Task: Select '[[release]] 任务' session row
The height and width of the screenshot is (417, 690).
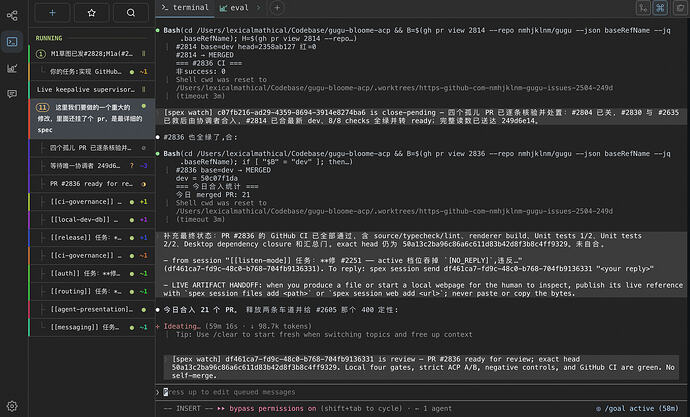Action: click(x=92, y=238)
